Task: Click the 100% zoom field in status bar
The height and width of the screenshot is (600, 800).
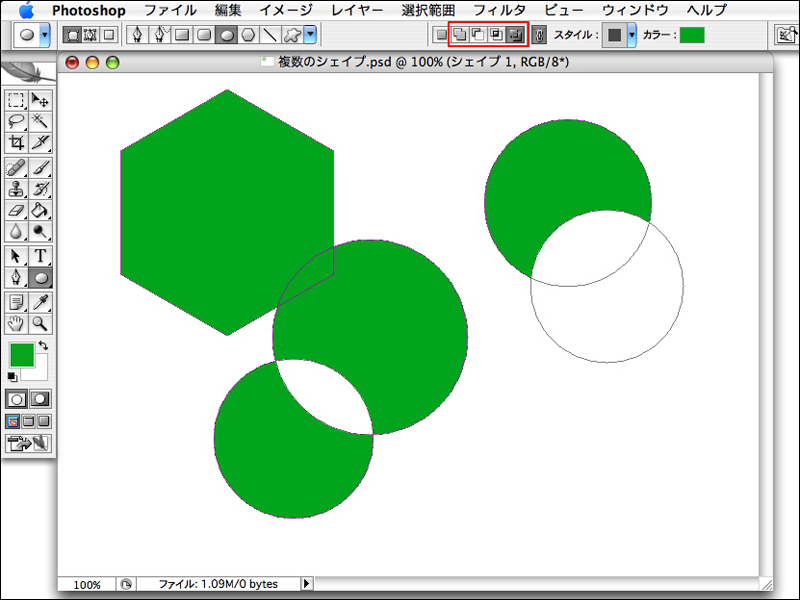Action: 87,584
